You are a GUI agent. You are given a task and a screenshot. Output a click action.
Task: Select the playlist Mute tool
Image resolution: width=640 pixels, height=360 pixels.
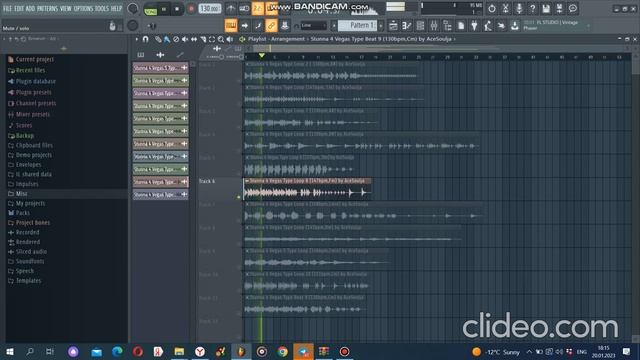pos(185,39)
